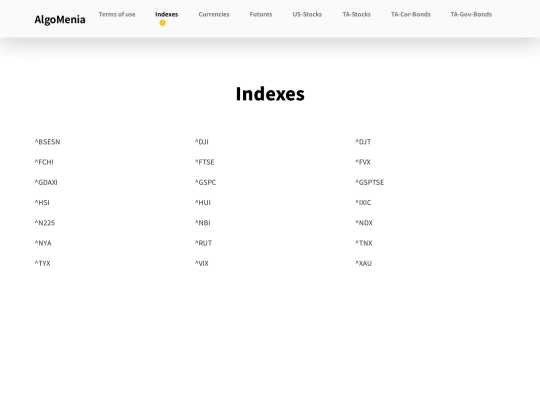The width and height of the screenshot is (540, 405).
Task: Open the ^N225 index page
Action: 45,223
